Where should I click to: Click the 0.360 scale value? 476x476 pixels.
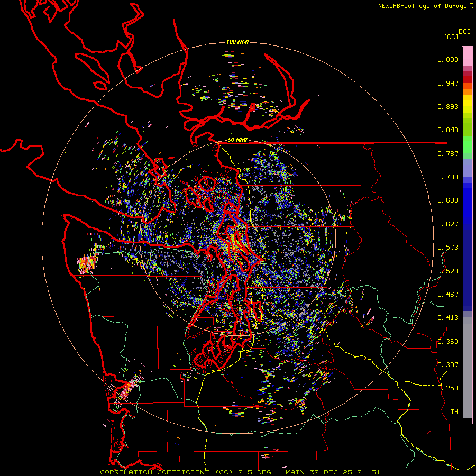pyautogui.click(x=448, y=342)
